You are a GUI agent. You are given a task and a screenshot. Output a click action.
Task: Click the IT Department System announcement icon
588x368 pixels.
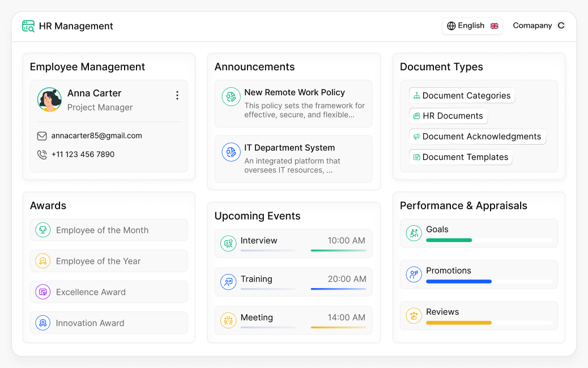[231, 153]
